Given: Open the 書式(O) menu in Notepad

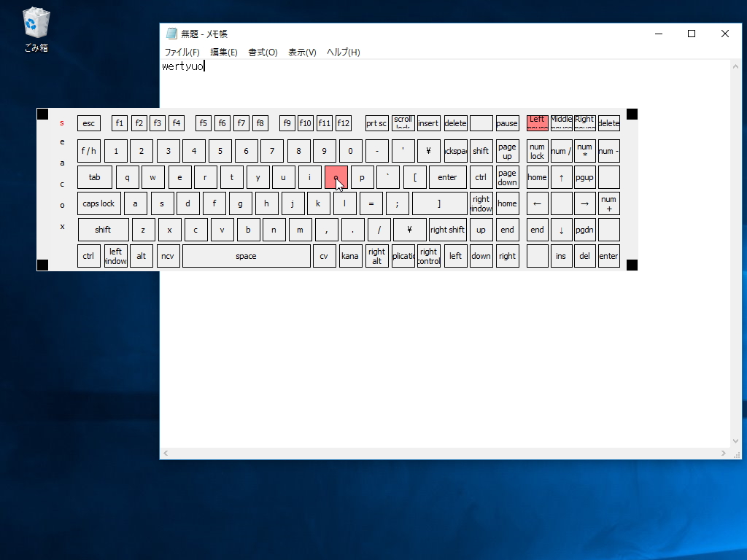Looking at the screenshot, I should coord(262,52).
